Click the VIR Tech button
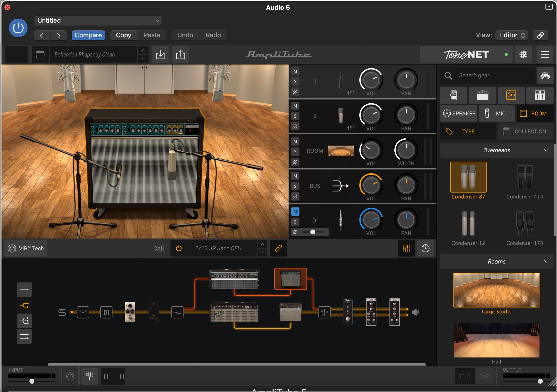The height and width of the screenshot is (392, 557). (26, 248)
